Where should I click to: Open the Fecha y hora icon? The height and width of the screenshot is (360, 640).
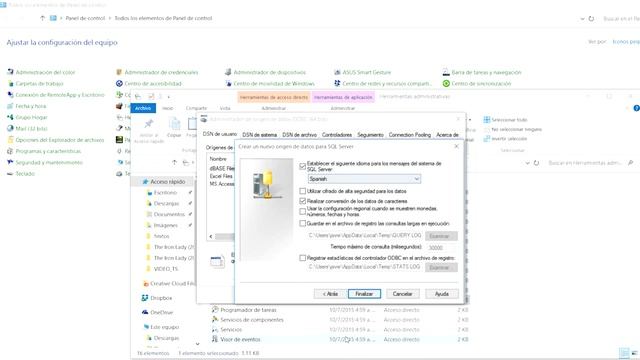pos(10,106)
